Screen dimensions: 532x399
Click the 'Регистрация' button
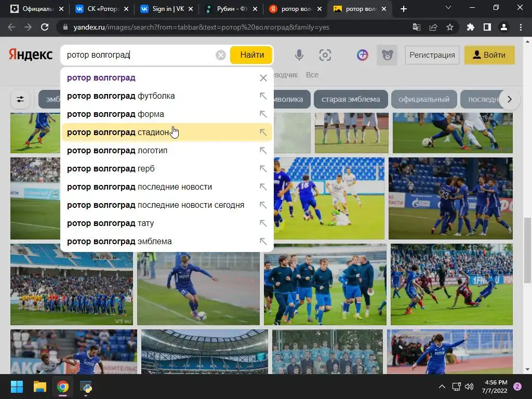(x=432, y=55)
